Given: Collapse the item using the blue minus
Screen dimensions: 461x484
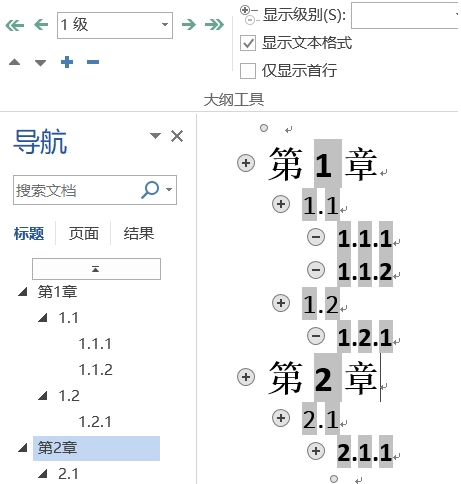Looking at the screenshot, I should (x=93, y=62).
